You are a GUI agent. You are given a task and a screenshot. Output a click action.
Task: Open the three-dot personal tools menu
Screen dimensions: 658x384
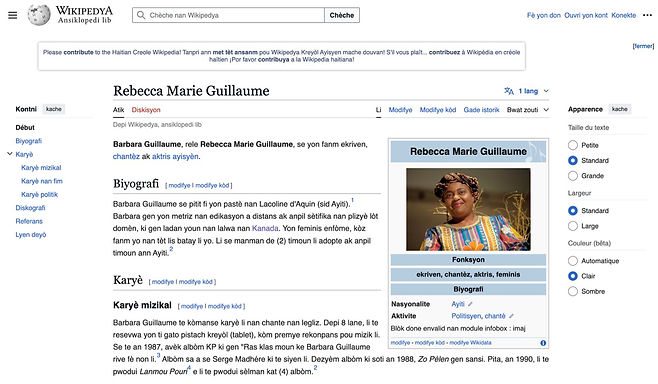tap(647, 15)
